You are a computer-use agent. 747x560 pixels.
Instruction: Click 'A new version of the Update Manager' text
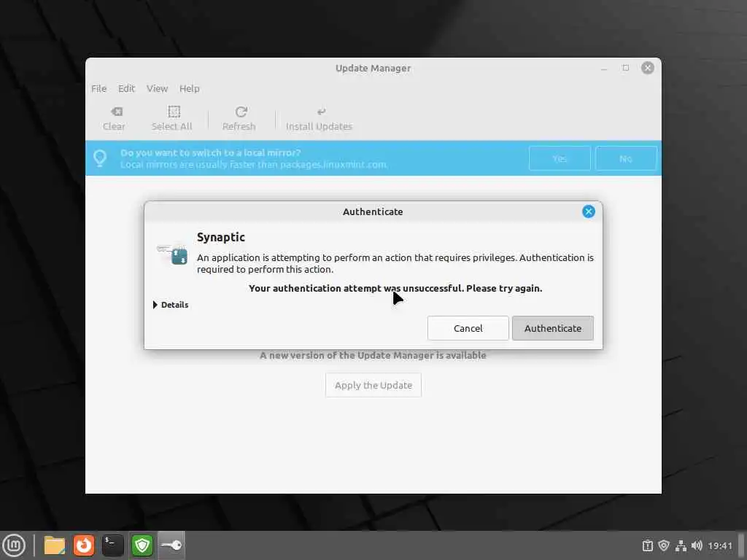click(x=373, y=355)
